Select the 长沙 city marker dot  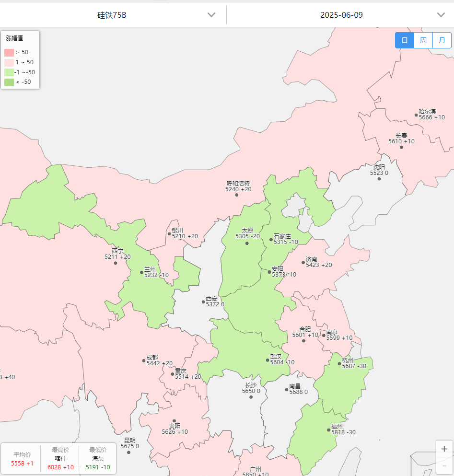click(251, 397)
